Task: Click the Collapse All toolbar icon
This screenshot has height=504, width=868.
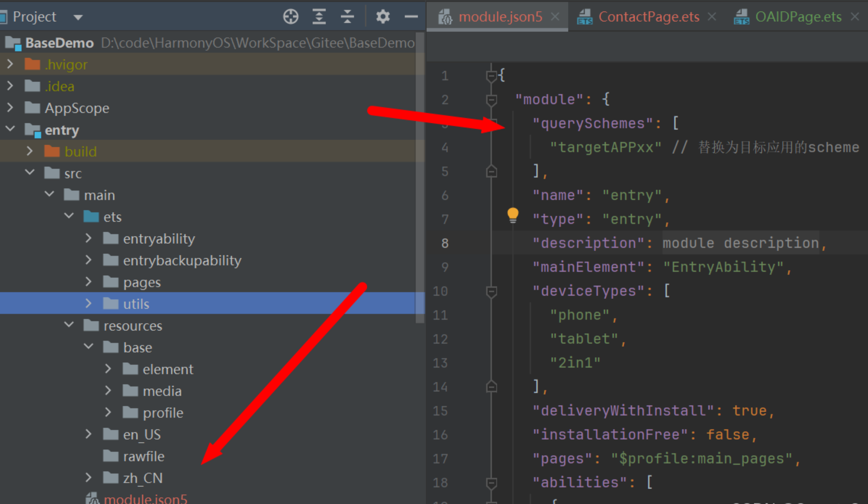Action: (347, 17)
